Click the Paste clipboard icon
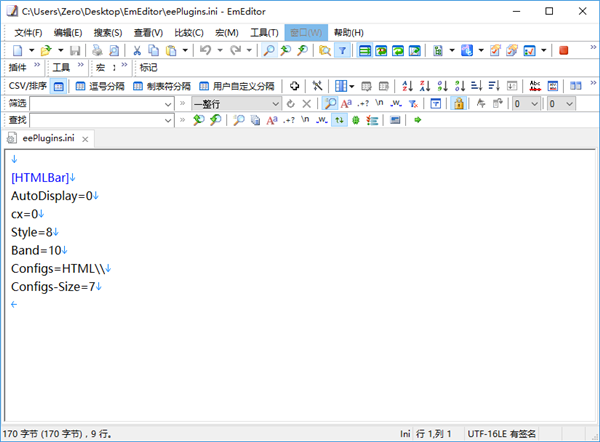 pos(171,51)
